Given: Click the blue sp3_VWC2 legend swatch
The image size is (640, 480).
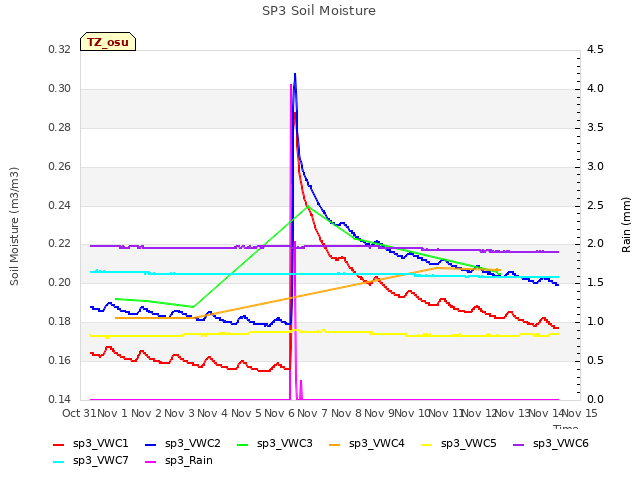Looking at the screenshot, I should [151, 444].
